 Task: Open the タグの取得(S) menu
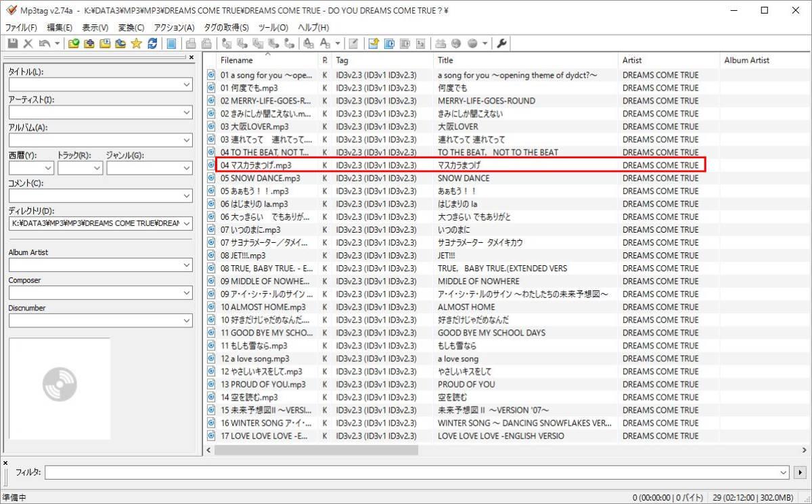[226, 28]
